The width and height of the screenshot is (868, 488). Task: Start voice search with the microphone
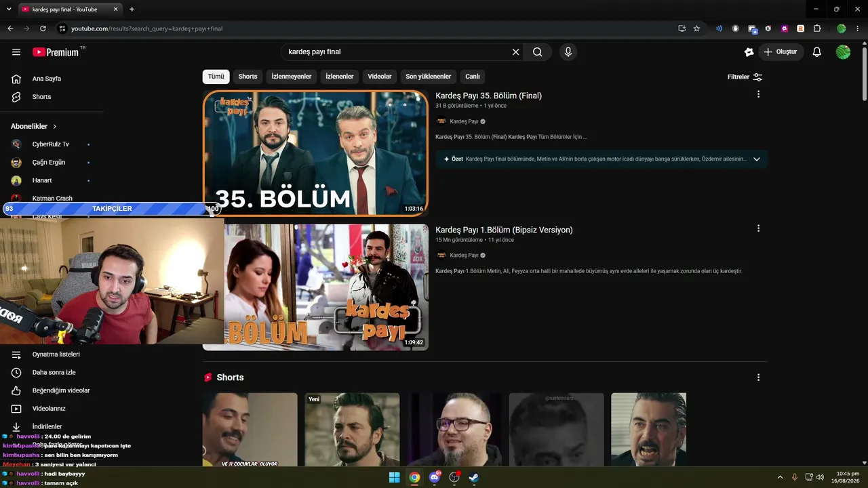pyautogui.click(x=568, y=52)
